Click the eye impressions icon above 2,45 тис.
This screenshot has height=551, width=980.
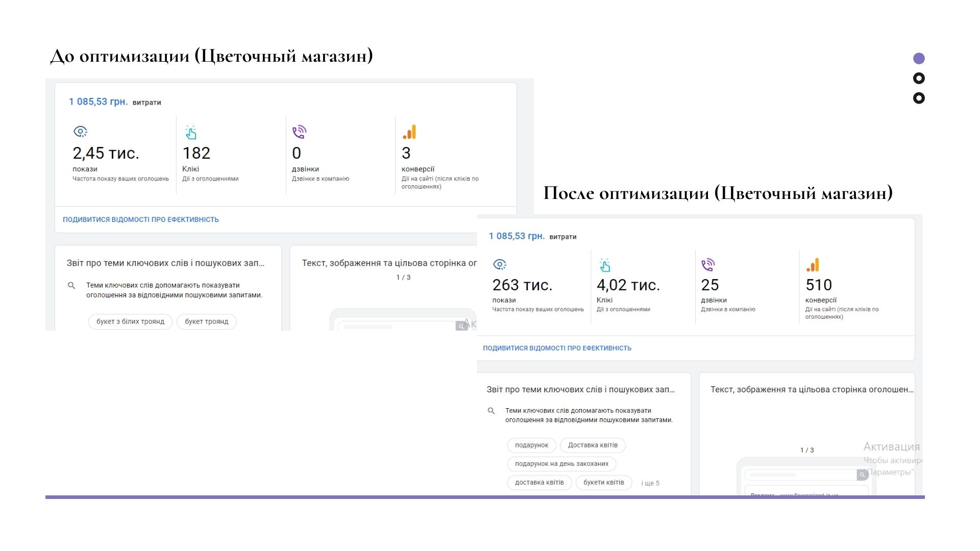[x=80, y=132]
